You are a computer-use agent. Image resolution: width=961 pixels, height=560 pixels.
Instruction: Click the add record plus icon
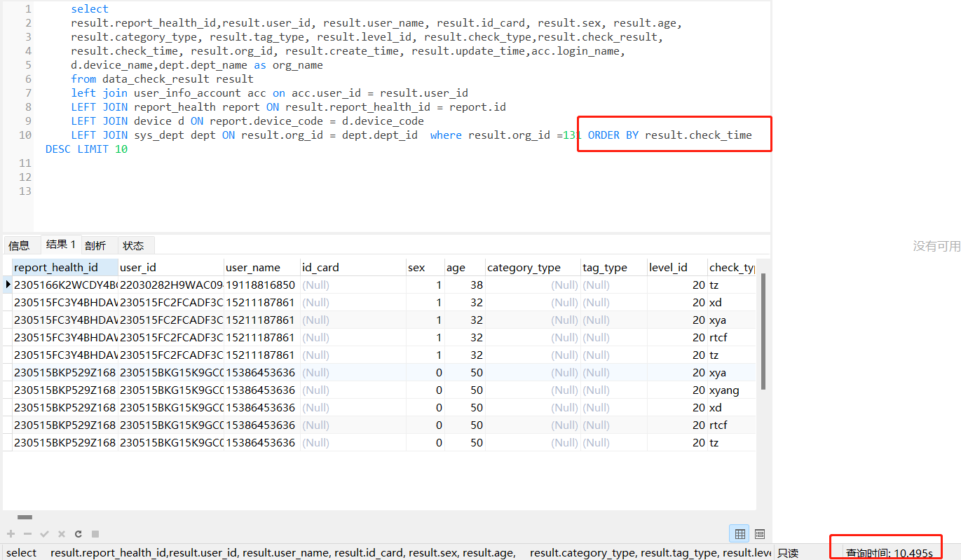(x=11, y=534)
